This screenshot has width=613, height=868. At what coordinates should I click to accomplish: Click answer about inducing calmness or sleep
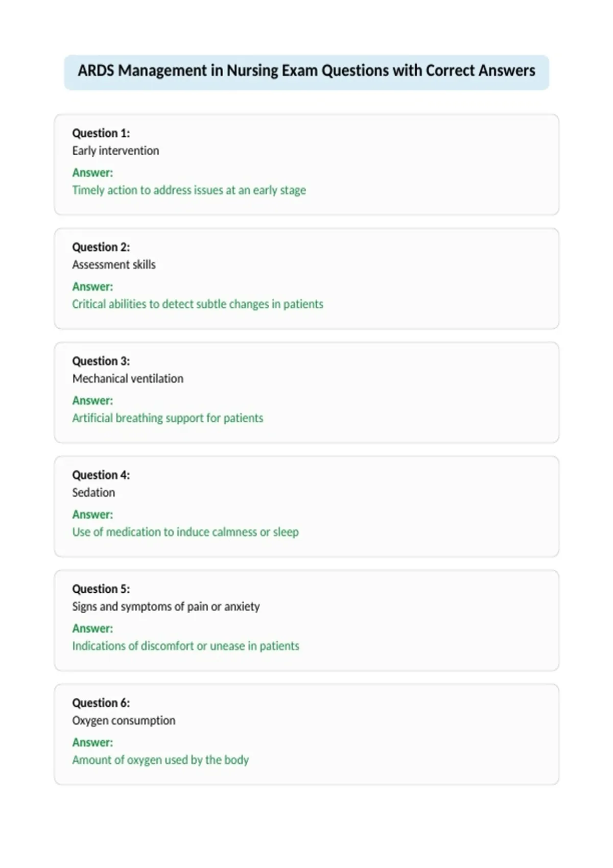point(185,532)
